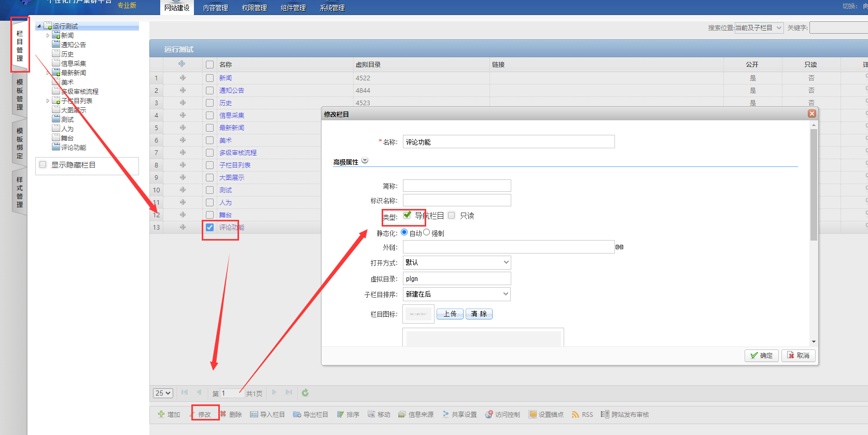Click the green refresh icon in pager
868x435 pixels.
[305, 393]
